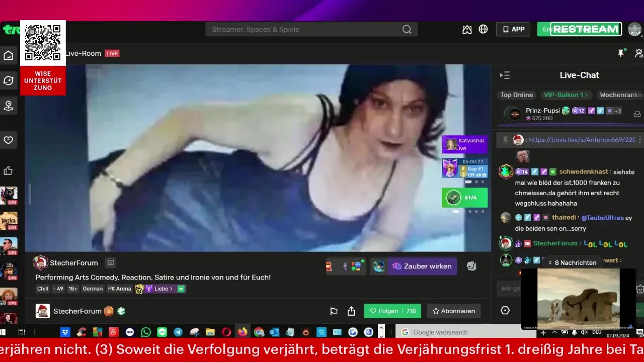Click the picture-in-picture SIXT video thumbnail
The image size is (644, 362).
pyautogui.click(x=578, y=299)
